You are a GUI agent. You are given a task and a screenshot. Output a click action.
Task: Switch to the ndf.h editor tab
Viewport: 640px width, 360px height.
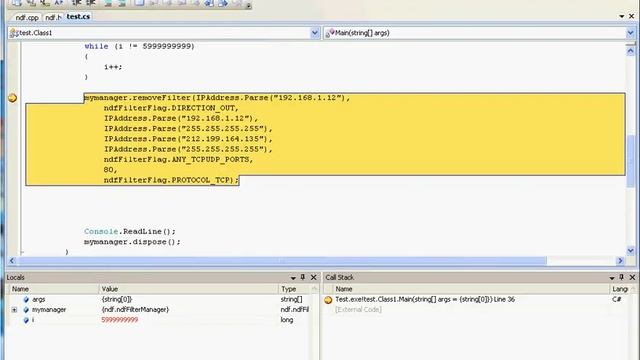click(x=53, y=18)
